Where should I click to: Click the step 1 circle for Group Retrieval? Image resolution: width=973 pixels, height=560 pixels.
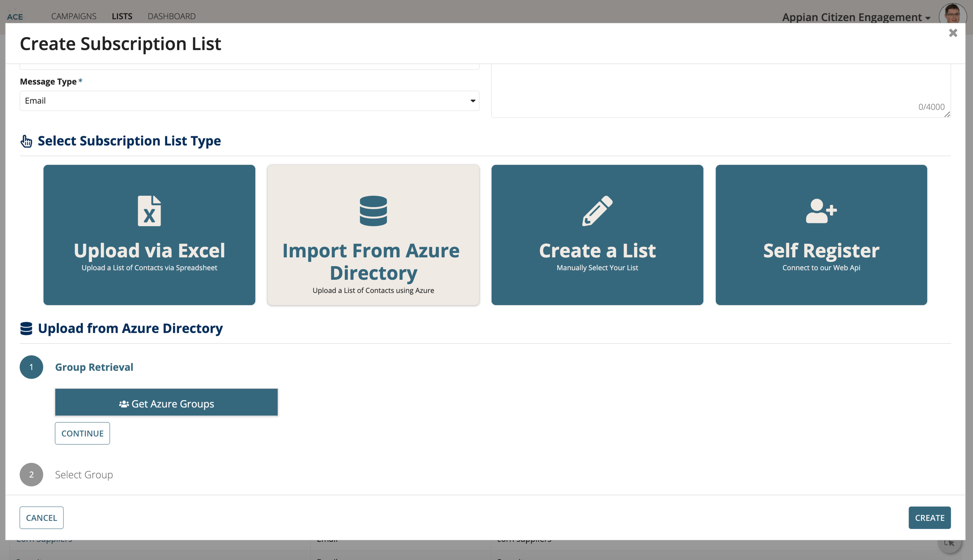[x=31, y=367]
